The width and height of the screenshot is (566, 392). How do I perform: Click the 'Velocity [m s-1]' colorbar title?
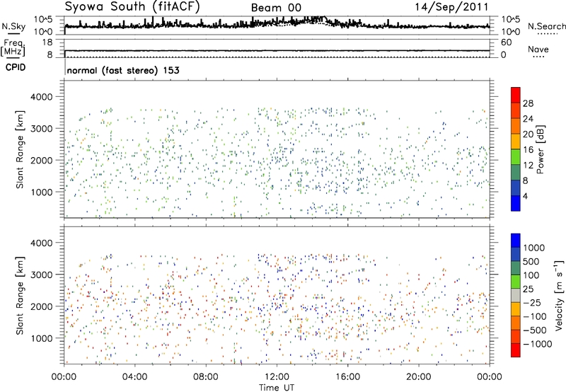coord(558,295)
